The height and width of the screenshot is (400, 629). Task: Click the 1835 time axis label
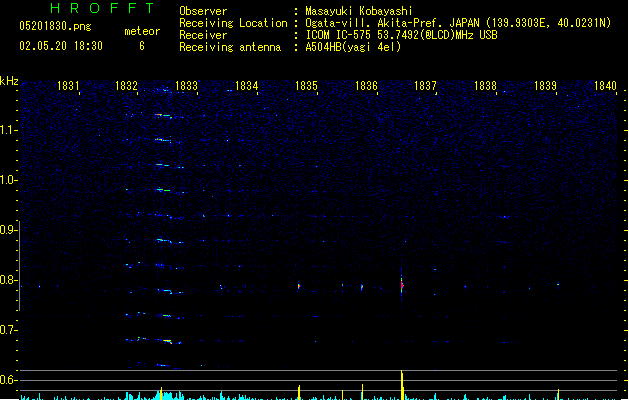pos(306,86)
